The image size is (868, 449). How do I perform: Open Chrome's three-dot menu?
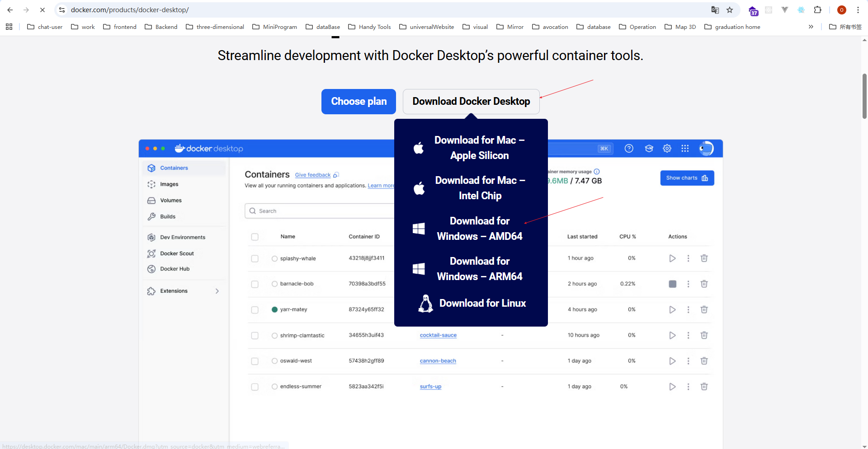point(858,10)
